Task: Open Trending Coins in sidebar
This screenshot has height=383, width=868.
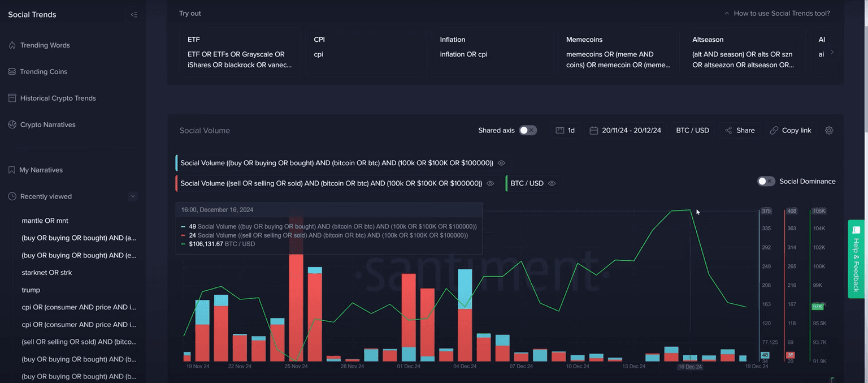Action: (x=44, y=72)
